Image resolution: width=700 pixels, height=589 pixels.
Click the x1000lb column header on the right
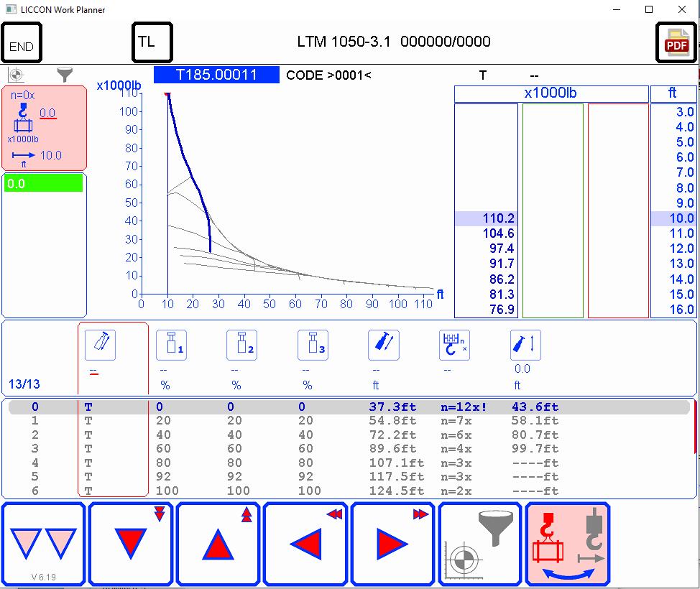click(x=551, y=93)
